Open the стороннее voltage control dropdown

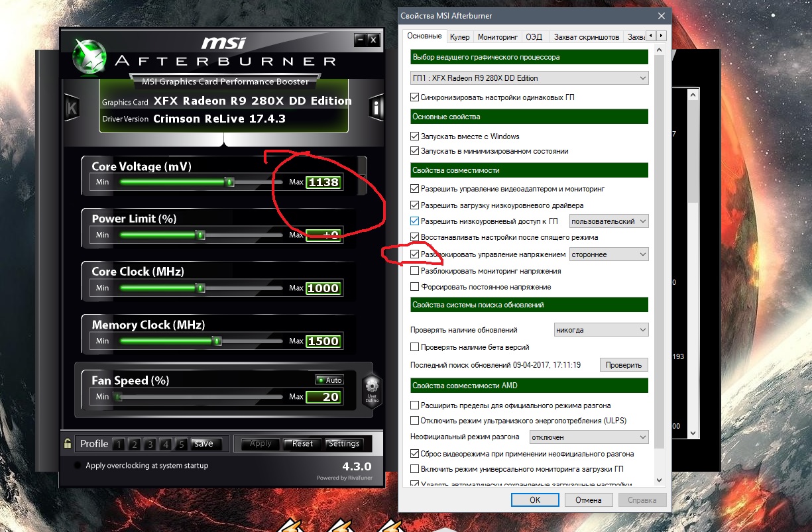click(609, 254)
